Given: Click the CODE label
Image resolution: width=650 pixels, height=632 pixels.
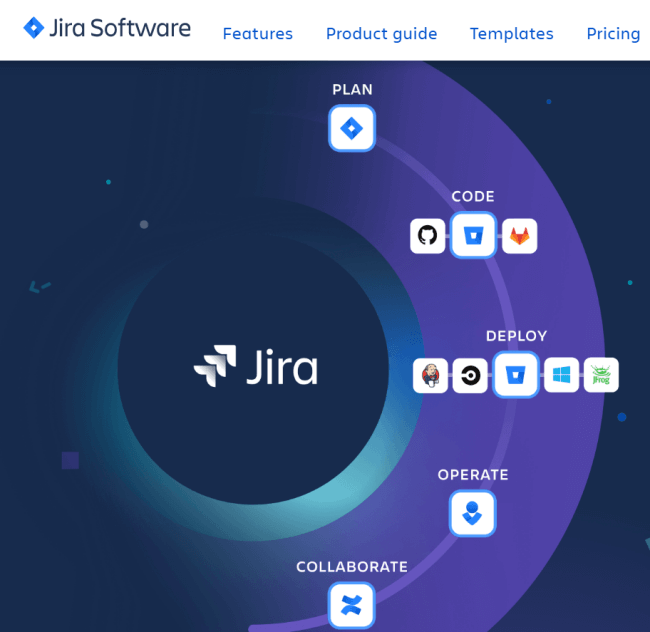Looking at the screenshot, I should 473,196.
